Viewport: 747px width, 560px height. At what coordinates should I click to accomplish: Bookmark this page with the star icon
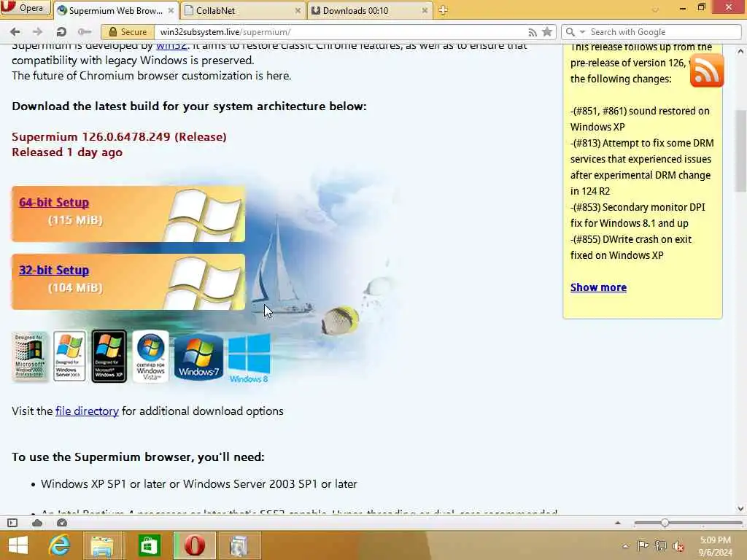pyautogui.click(x=547, y=32)
